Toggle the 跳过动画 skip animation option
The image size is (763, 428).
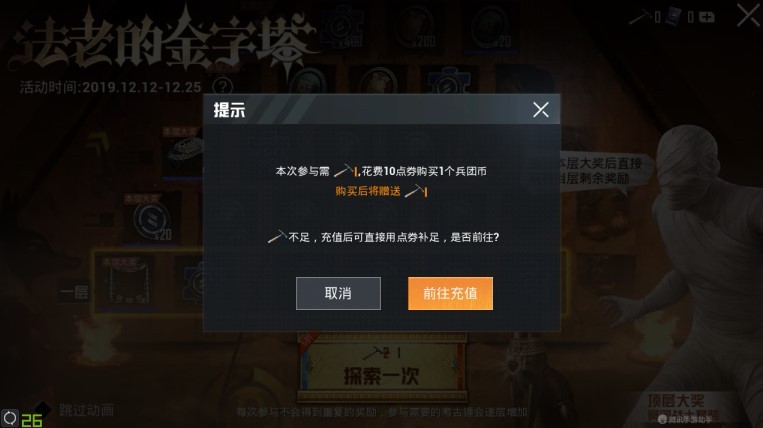(x=87, y=410)
